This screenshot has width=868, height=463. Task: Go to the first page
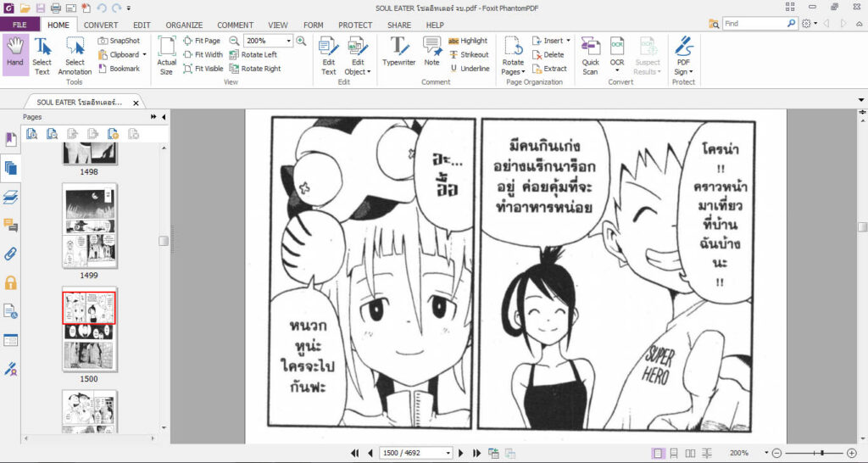(355, 453)
